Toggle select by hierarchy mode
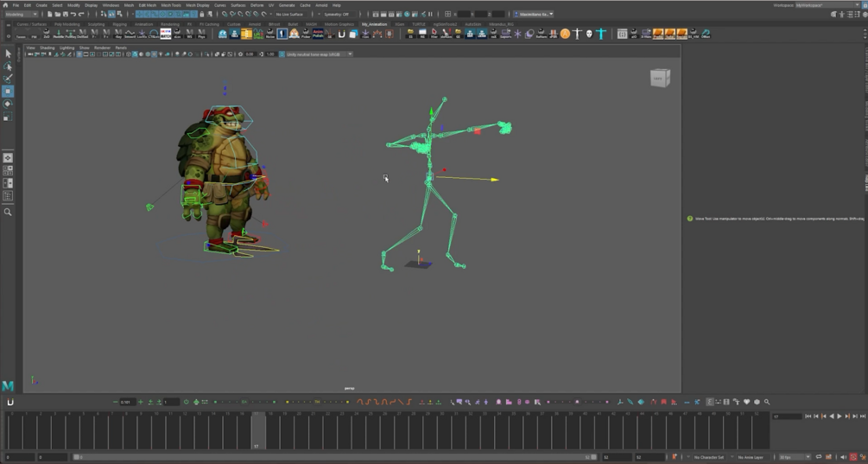 coord(104,14)
